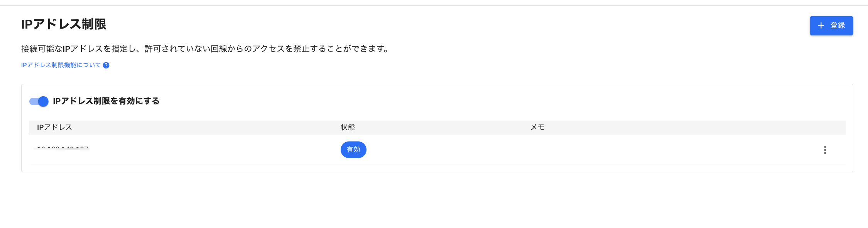The height and width of the screenshot is (228, 868).
Task: Open the IPアドレス制限機能について help link
Action: [61, 65]
